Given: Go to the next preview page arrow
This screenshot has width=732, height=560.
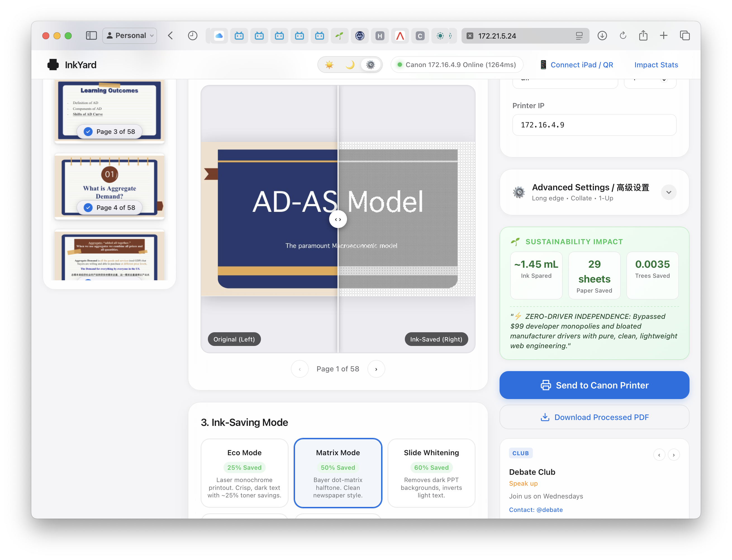Looking at the screenshot, I should click(376, 369).
